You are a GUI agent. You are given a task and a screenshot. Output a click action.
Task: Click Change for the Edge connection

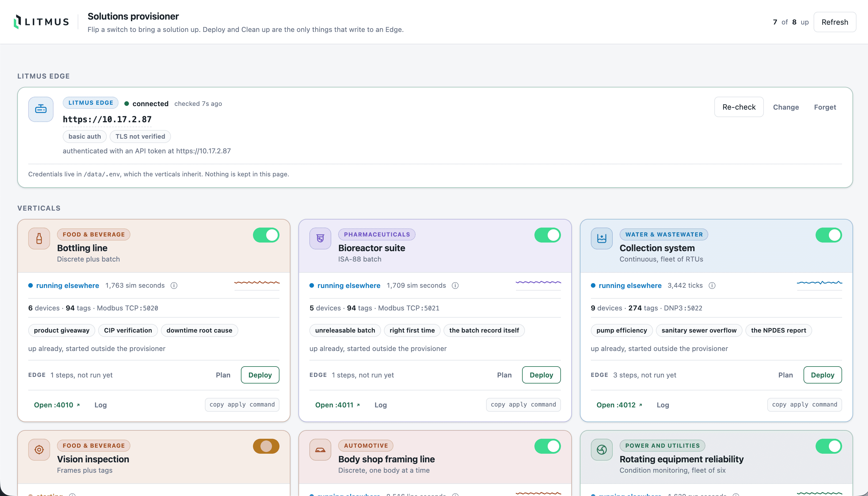[x=786, y=107]
